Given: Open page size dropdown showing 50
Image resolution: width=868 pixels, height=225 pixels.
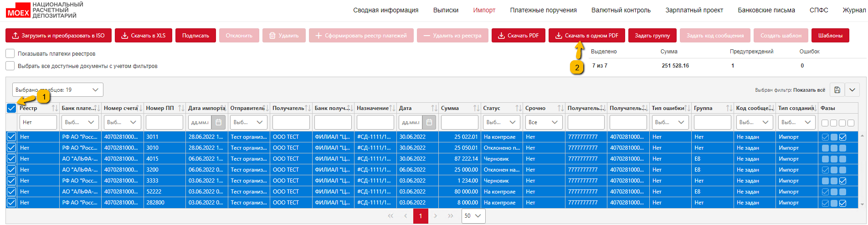Looking at the screenshot, I should pos(473,216).
